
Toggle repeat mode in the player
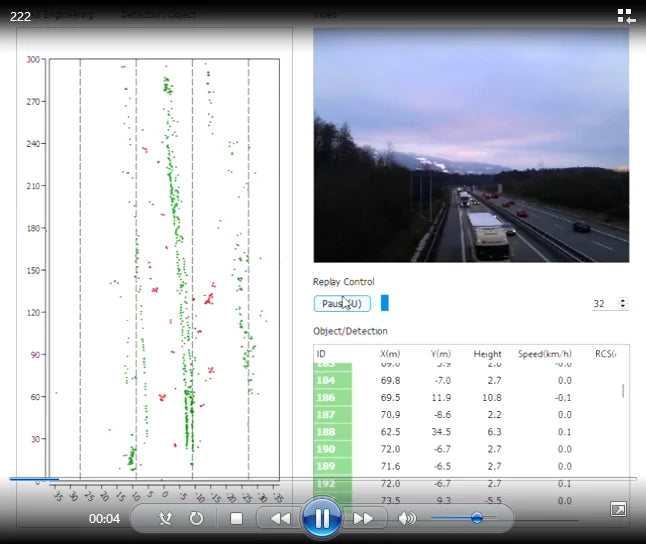click(x=197, y=518)
